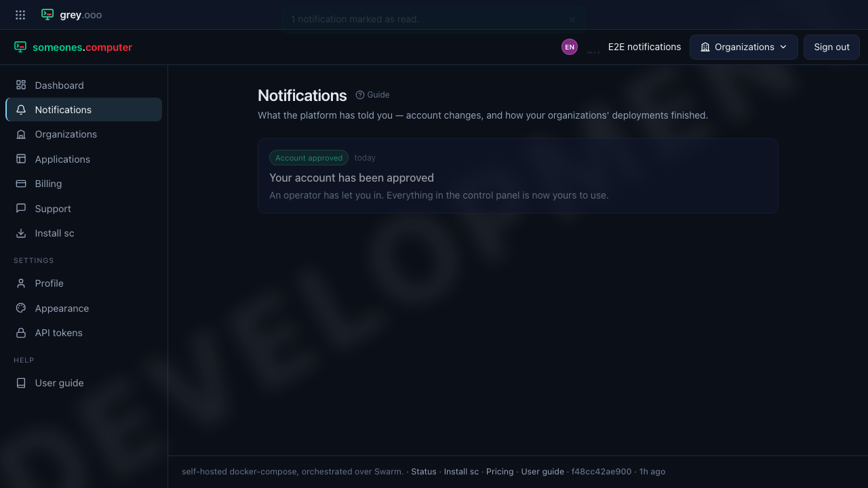Screen dimensions: 868x488
Task: Click the Dashboard grid icon in sidebar
Action: [x=21, y=85]
